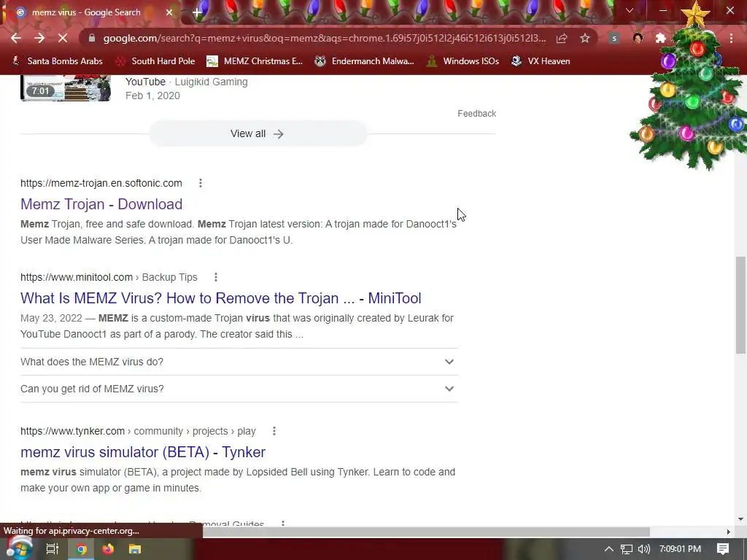Open the volume tray icon
This screenshot has height=560, width=747.
click(643, 549)
